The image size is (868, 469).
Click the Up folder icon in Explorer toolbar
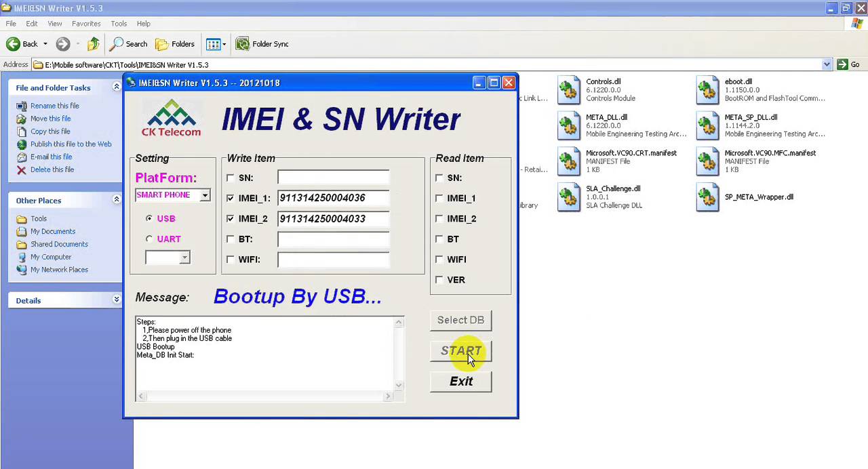click(93, 44)
